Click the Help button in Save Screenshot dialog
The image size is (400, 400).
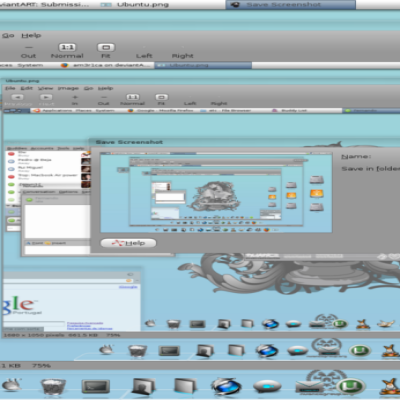tap(128, 243)
